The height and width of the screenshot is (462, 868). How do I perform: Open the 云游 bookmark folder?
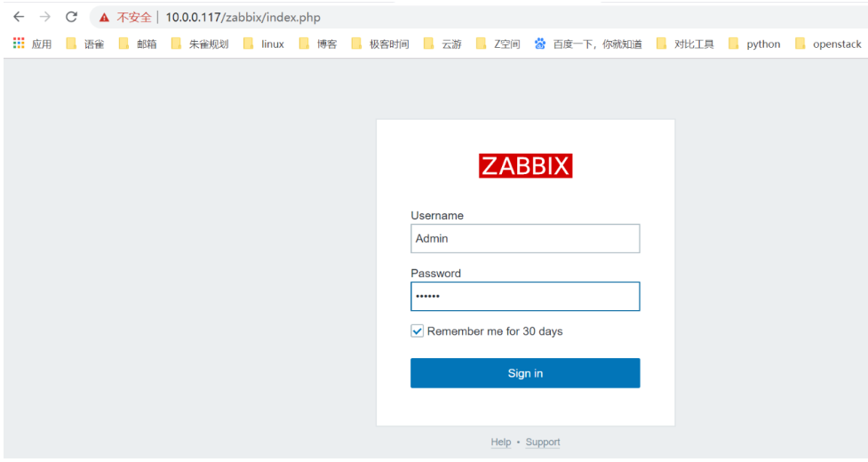(x=442, y=44)
